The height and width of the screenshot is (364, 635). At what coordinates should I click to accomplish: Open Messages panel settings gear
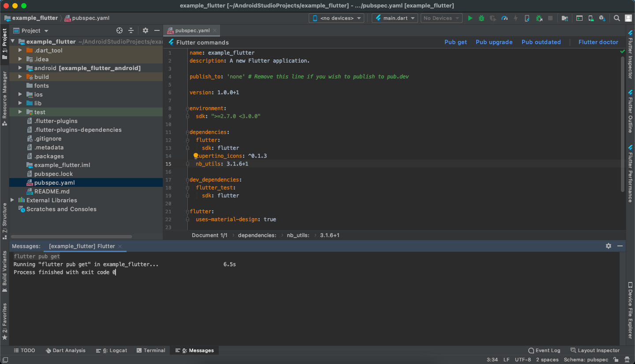coord(609,246)
